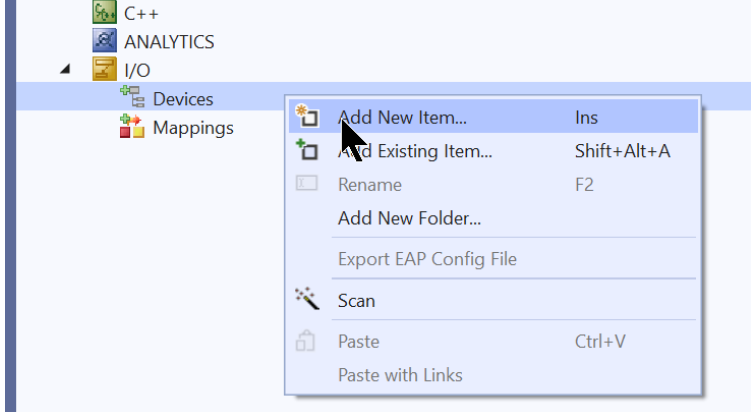This screenshot has height=412, width=751.
Task: Click the Ins shortcut text
Action: pyautogui.click(x=586, y=117)
